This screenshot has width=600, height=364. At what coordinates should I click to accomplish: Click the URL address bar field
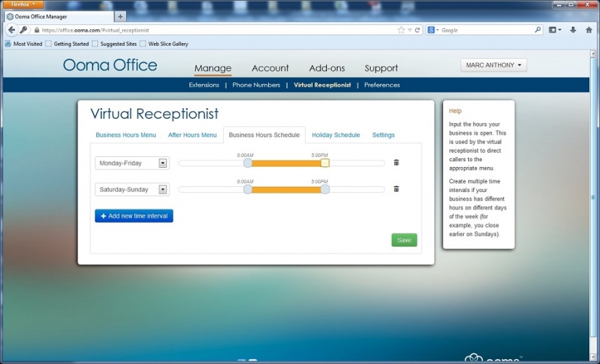pyautogui.click(x=218, y=30)
